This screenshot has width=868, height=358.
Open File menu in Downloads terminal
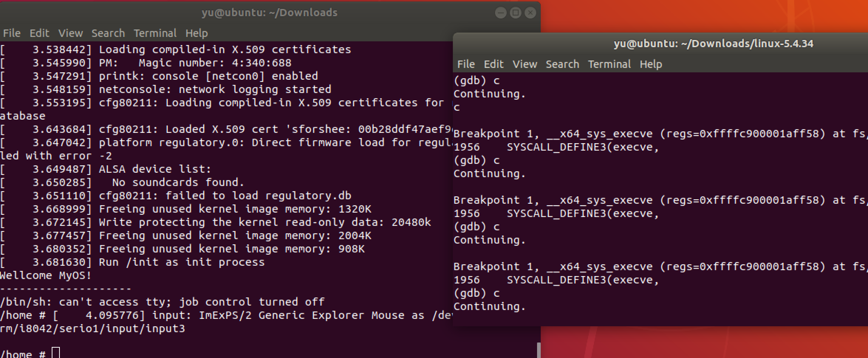(11, 33)
